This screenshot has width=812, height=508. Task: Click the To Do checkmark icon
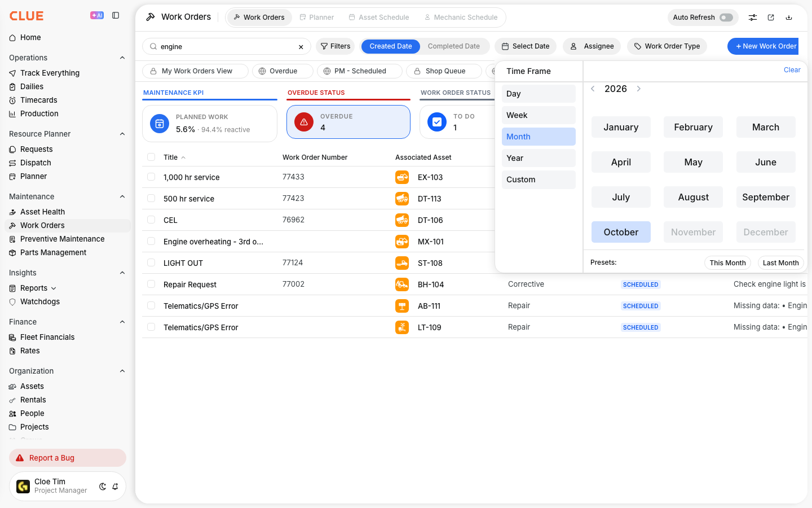pyautogui.click(x=437, y=122)
